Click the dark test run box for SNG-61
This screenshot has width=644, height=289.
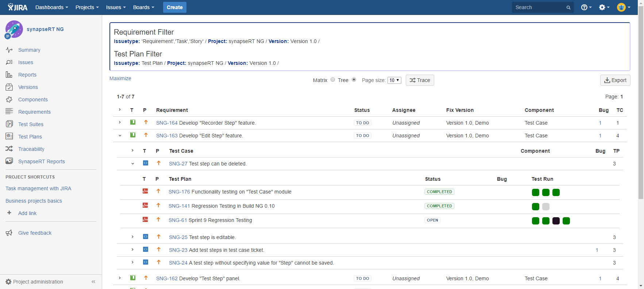[556, 221]
